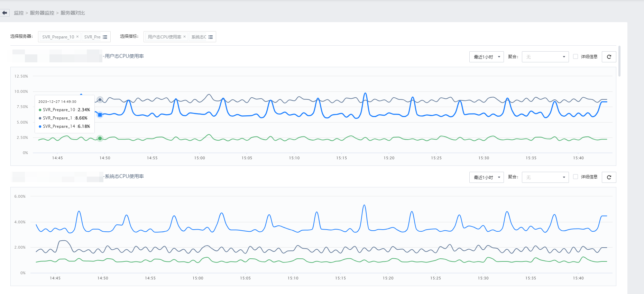Open the 服务器监控 breadcrumb link

[x=42, y=13]
